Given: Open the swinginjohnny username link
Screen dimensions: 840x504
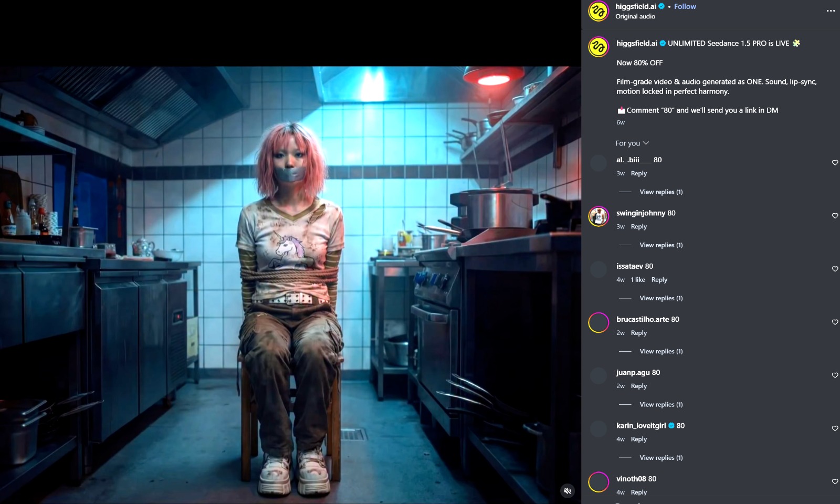Looking at the screenshot, I should (640, 213).
